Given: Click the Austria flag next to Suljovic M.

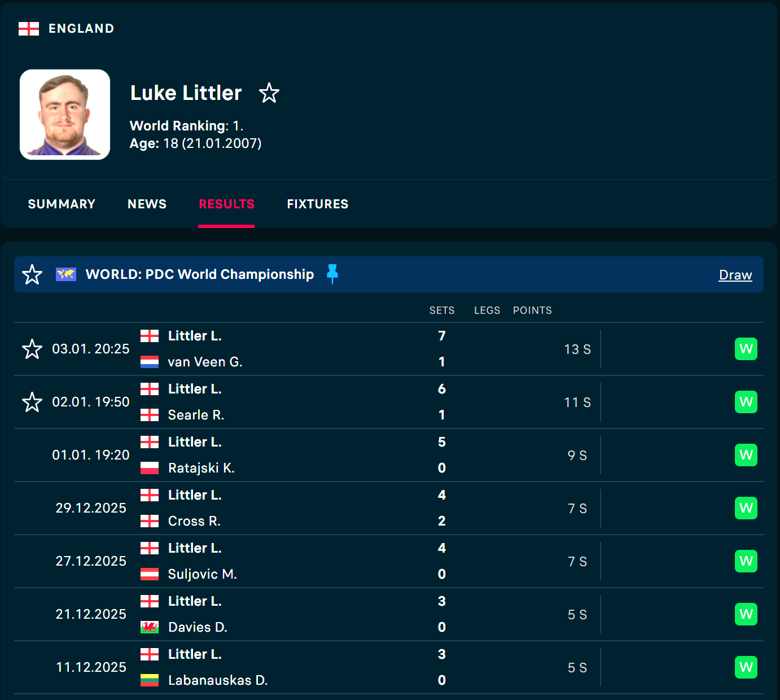Looking at the screenshot, I should (150, 574).
